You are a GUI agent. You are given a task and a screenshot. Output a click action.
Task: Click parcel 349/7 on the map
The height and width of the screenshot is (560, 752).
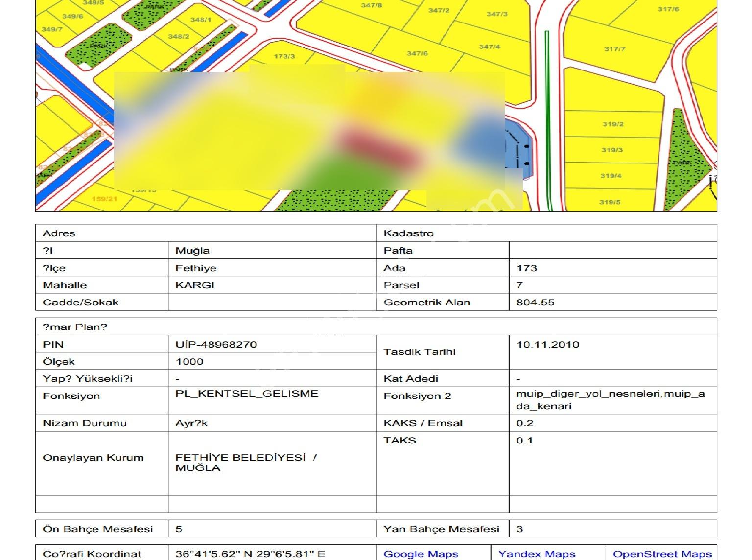point(52,29)
